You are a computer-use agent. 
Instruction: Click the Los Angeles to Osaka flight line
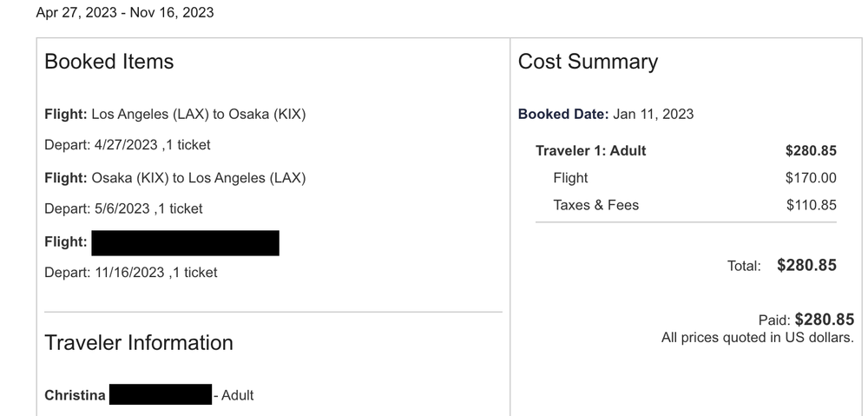coord(174,114)
